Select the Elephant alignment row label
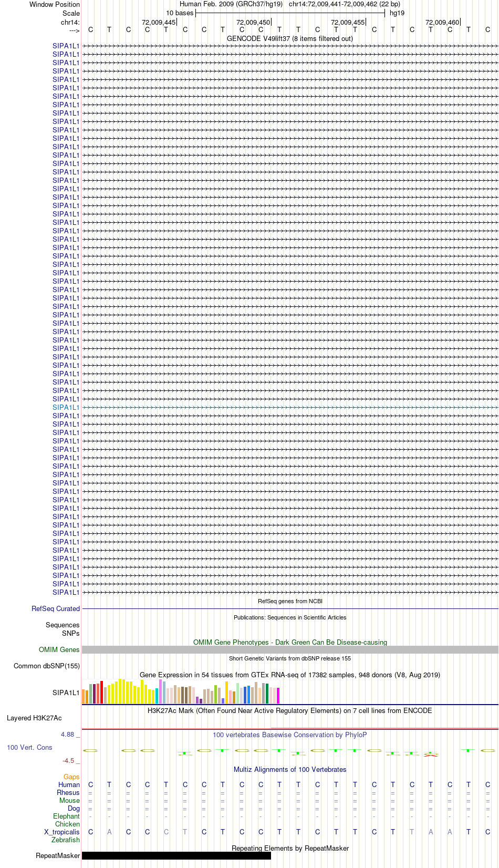 pyautogui.click(x=66, y=816)
